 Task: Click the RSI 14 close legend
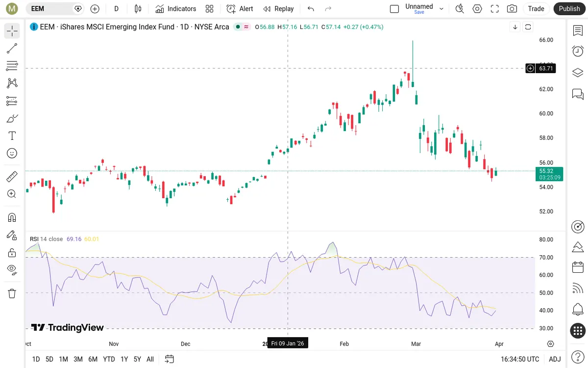[47, 239]
